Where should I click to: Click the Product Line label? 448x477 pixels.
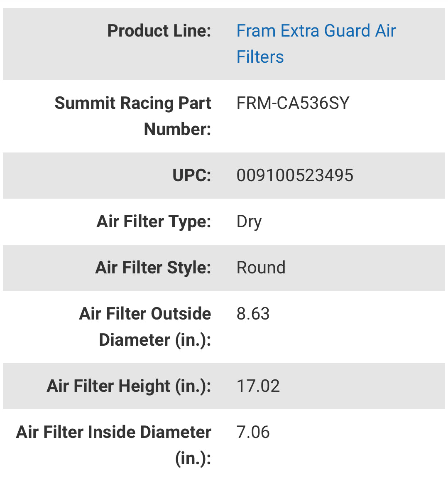tap(159, 31)
